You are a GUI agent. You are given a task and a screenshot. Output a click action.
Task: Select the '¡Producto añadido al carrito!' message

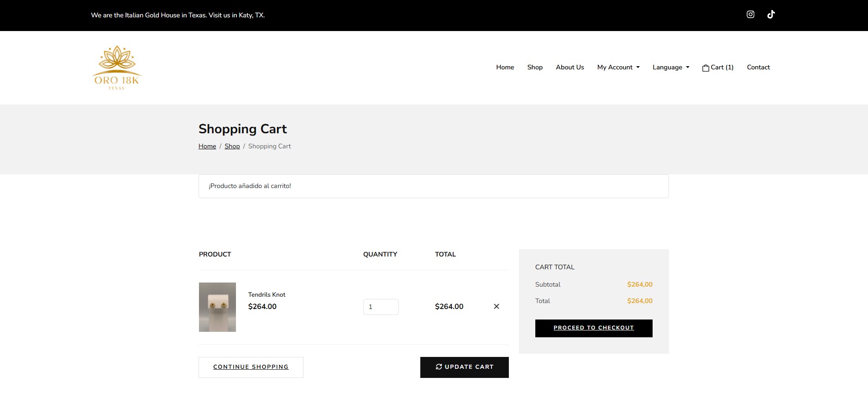click(250, 186)
